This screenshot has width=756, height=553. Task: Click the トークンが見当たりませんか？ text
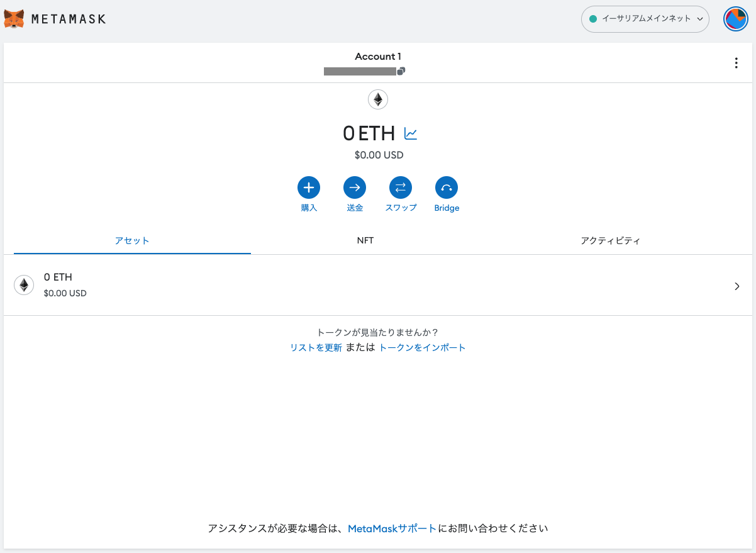pos(378,332)
